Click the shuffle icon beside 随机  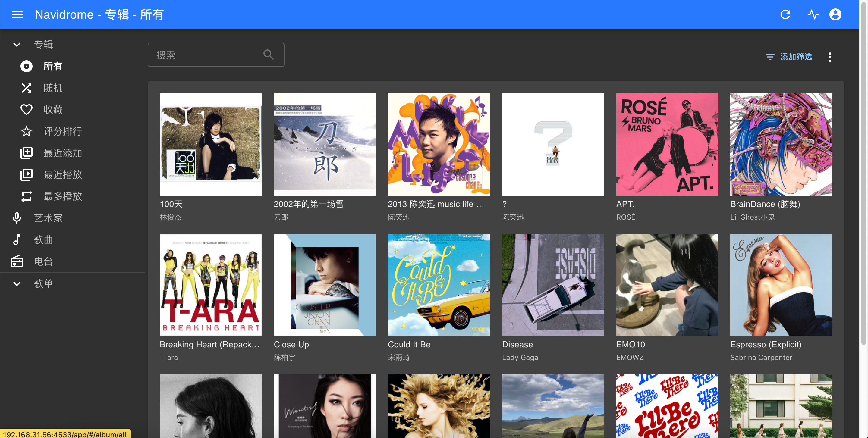pos(26,88)
